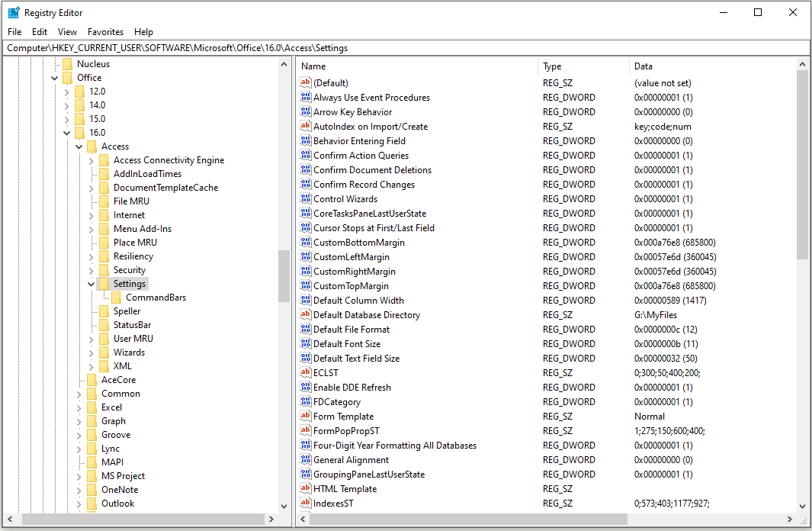Click the values pane horizontal scrollbar thumb

tap(469, 519)
